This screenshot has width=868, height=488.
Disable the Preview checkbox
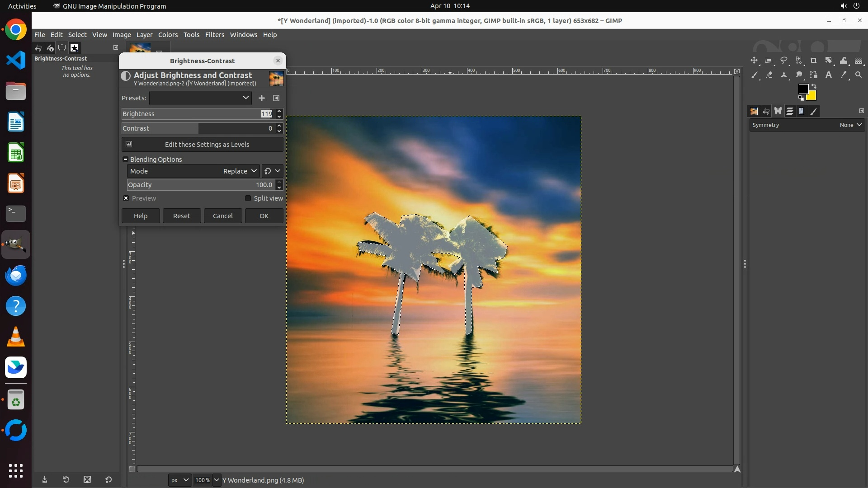(x=126, y=198)
